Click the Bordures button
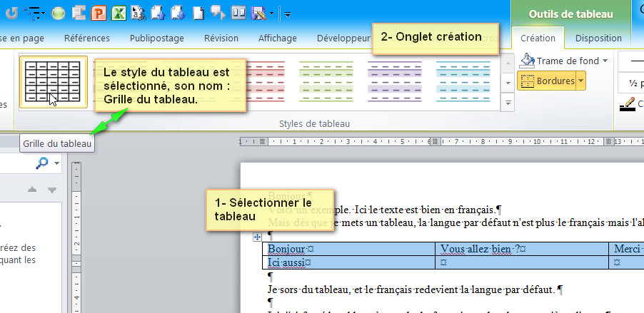Viewport: 644px width, 313px height. [x=547, y=81]
